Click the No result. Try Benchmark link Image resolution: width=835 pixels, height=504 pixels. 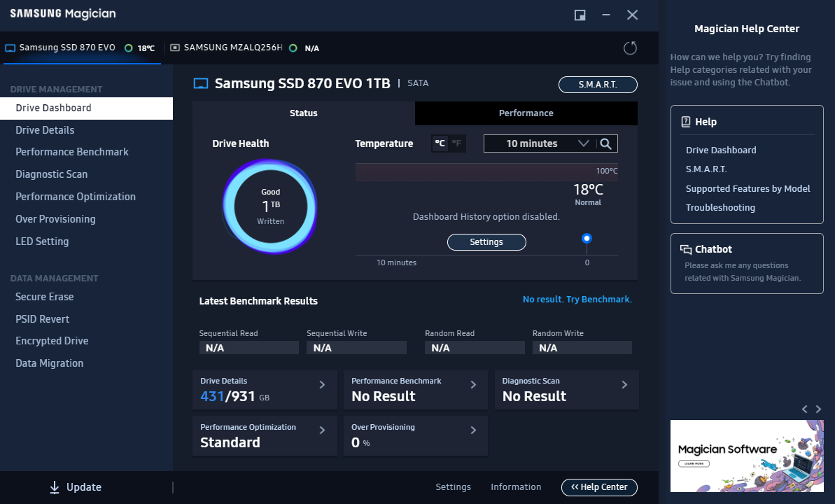click(577, 300)
